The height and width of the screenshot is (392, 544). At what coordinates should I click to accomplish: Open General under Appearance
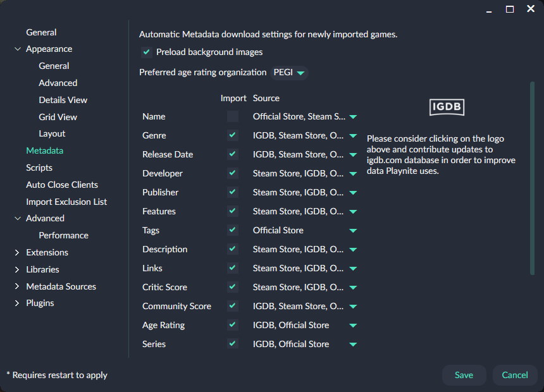pos(54,66)
